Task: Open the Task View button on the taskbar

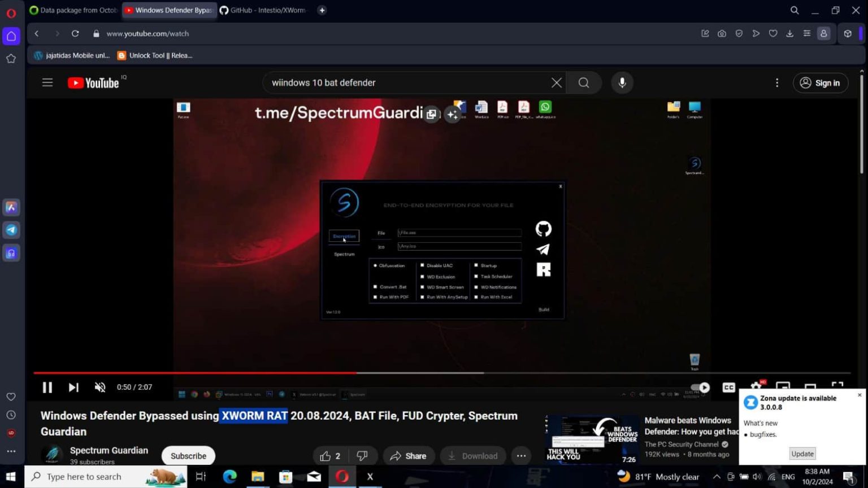Action: [x=201, y=477]
